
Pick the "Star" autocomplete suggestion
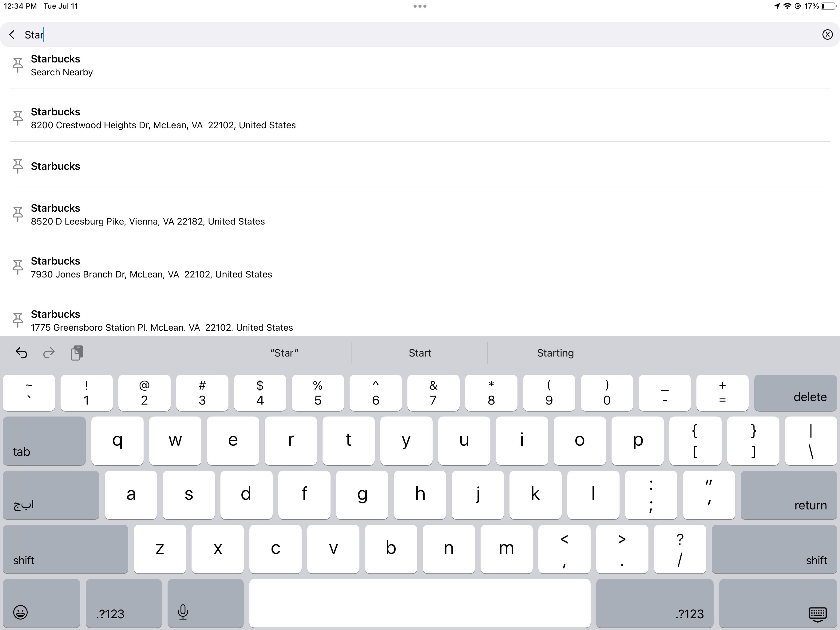(284, 353)
